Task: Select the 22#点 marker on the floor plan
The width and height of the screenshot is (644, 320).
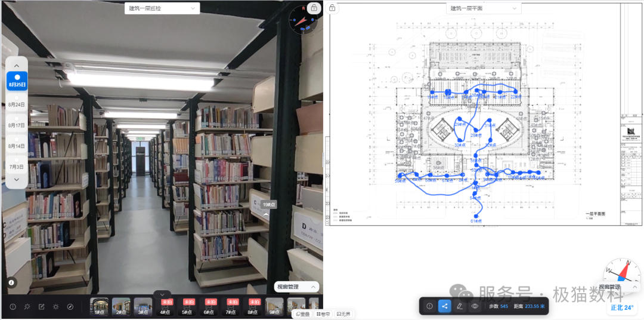Action: [x=516, y=91]
